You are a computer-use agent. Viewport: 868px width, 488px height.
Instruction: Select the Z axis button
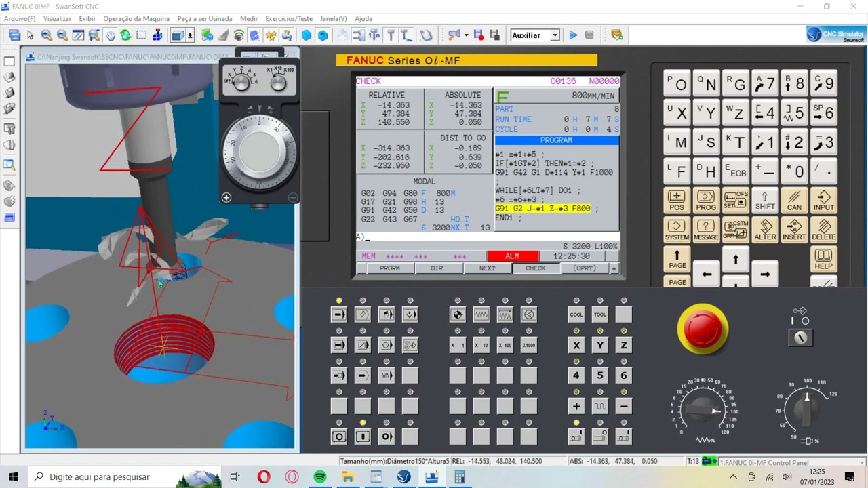[624, 345]
